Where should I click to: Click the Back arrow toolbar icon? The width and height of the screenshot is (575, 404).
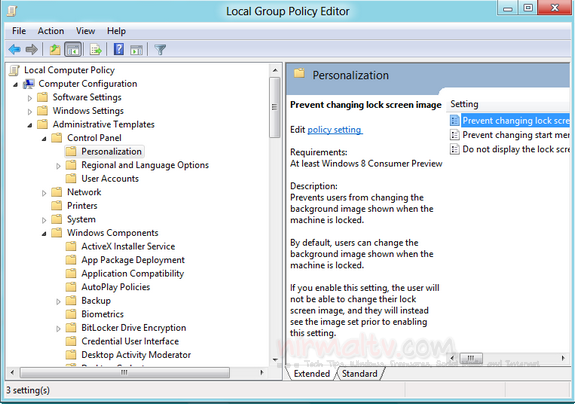(15, 49)
